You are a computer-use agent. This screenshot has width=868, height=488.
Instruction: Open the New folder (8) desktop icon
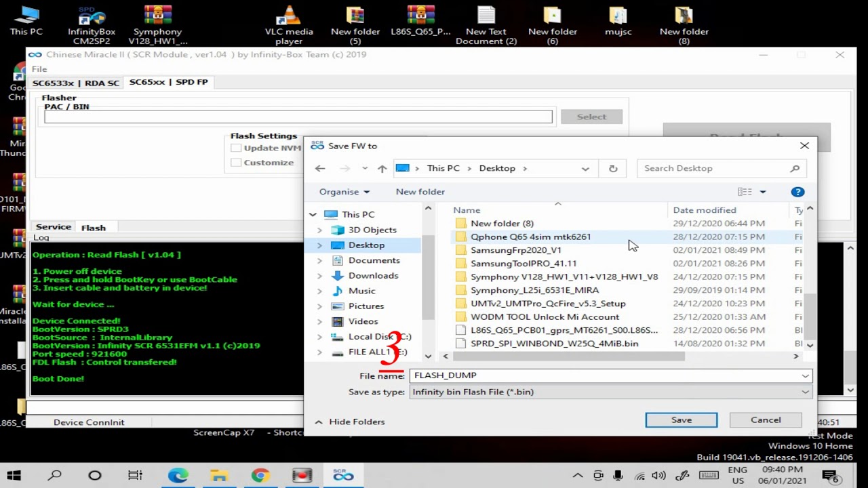684,25
